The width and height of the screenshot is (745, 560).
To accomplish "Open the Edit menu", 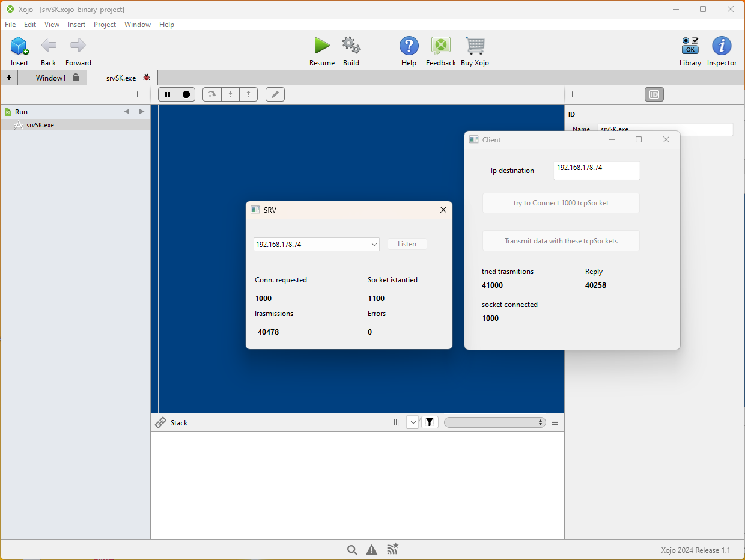I will (30, 25).
